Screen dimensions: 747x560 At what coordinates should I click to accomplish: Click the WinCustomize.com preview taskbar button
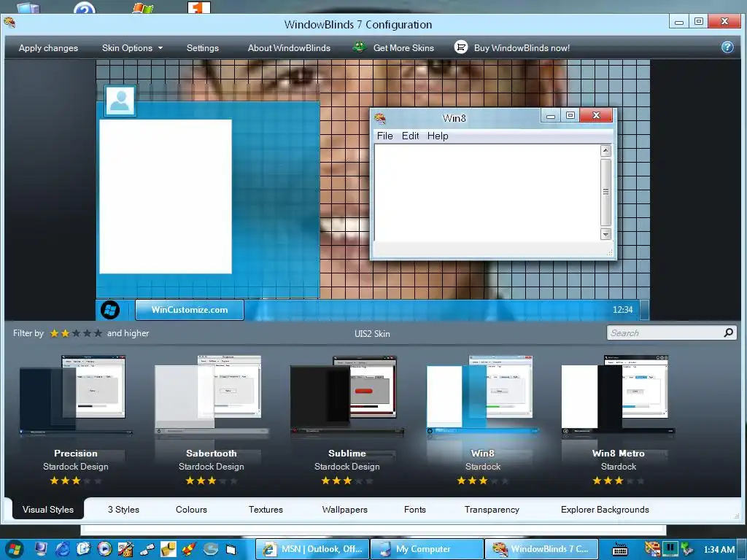pyautogui.click(x=190, y=310)
